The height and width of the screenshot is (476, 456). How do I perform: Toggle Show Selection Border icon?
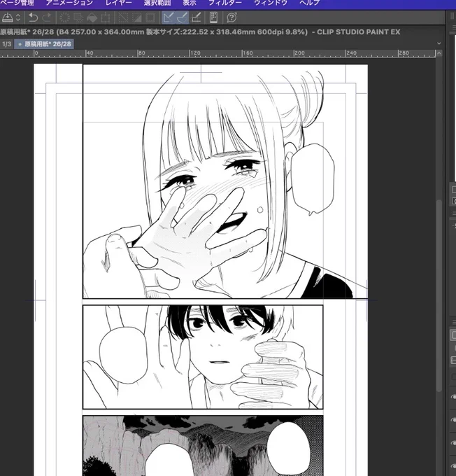pos(150,17)
